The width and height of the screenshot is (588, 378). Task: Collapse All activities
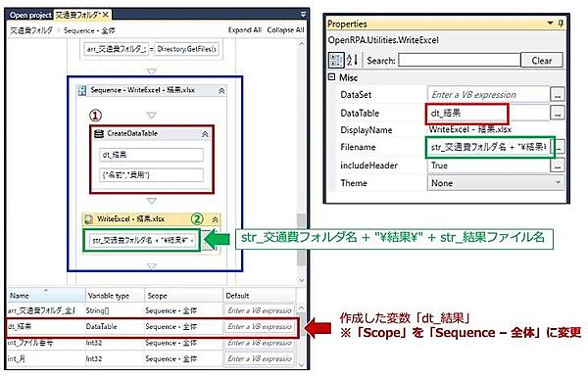[285, 30]
